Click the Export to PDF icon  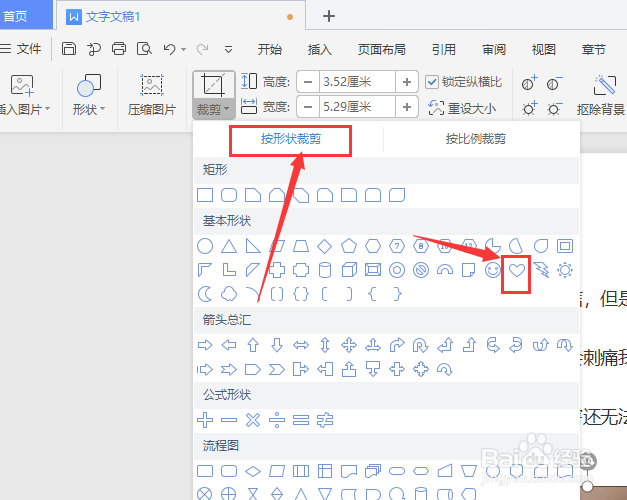[x=94, y=49]
